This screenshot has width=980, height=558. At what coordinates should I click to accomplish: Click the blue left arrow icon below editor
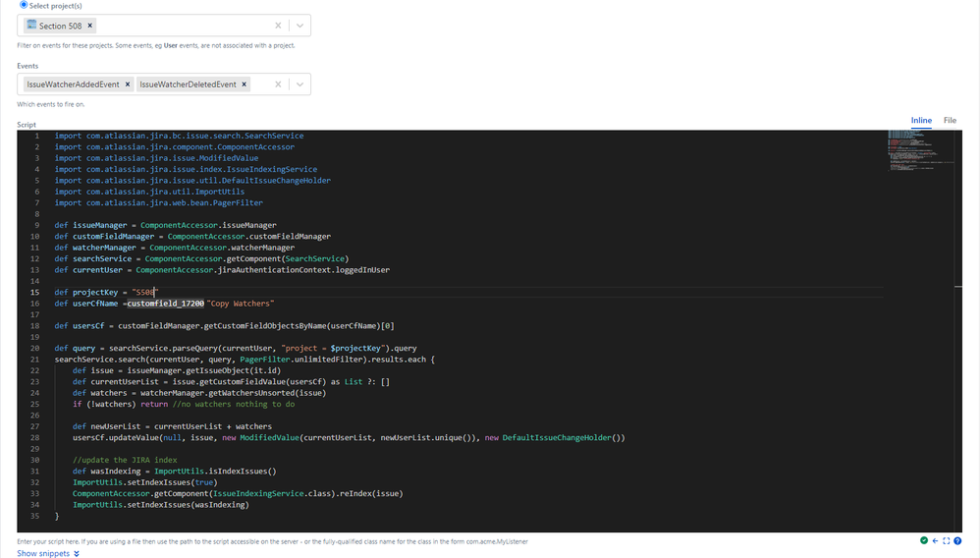(x=935, y=540)
